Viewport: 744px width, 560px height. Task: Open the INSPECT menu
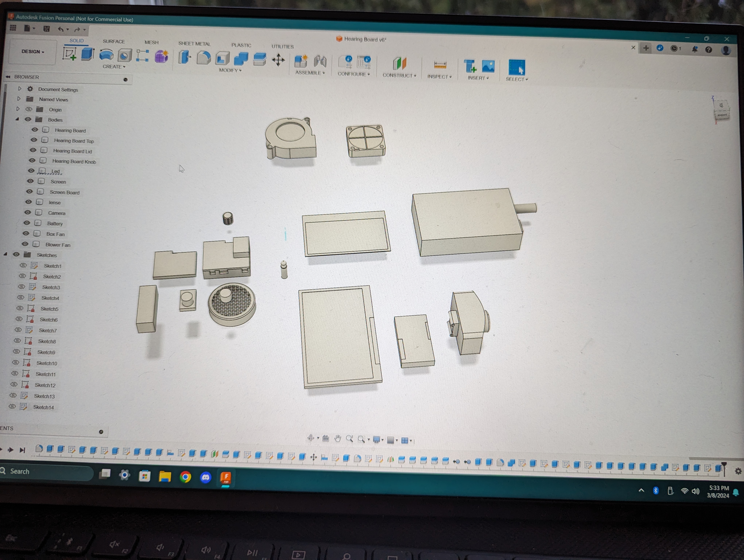(439, 77)
